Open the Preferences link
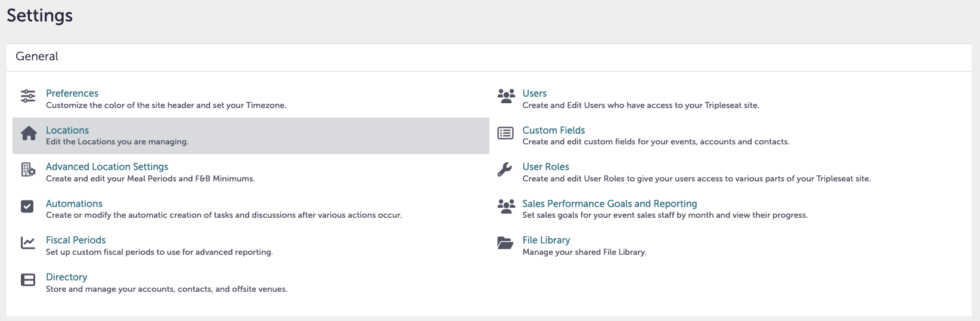 [72, 93]
